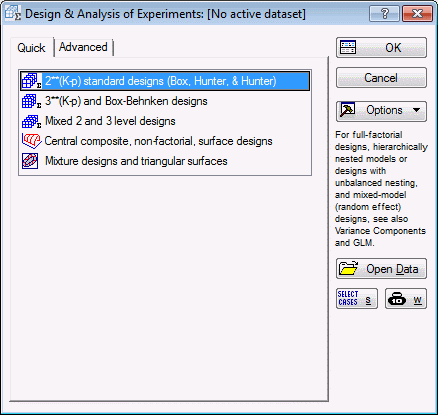Click the Mixture designs triangular icon
The width and height of the screenshot is (438, 415).
coord(30,161)
